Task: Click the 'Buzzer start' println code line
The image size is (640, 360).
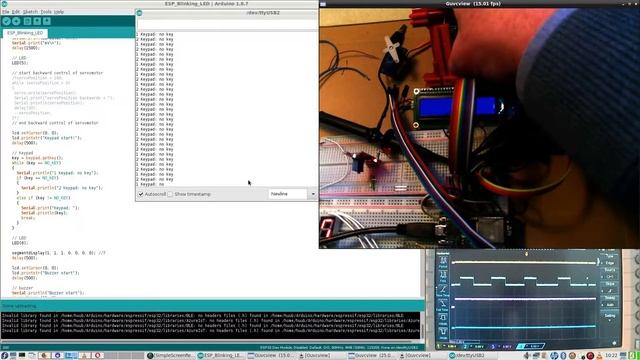Action: (x=48, y=293)
